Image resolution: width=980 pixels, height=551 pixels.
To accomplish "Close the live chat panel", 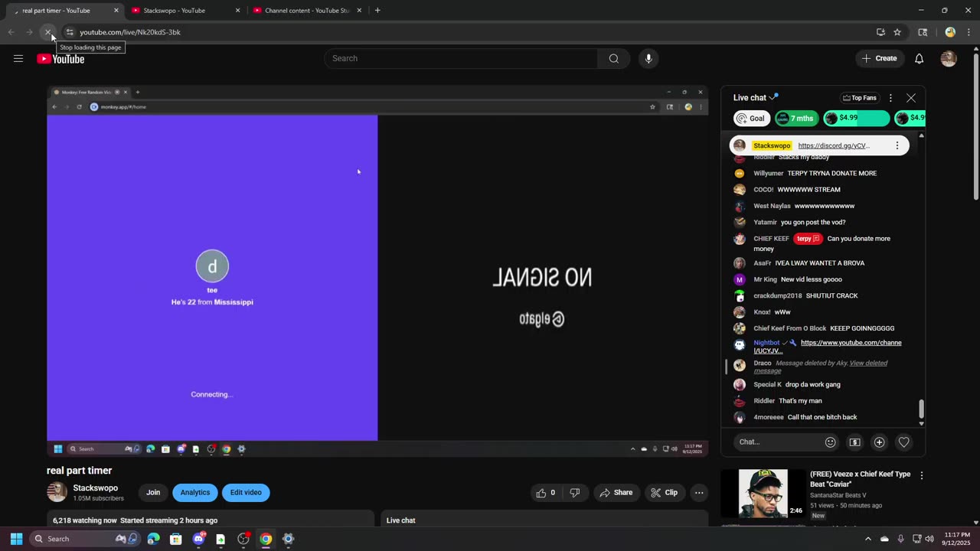I will tap(911, 98).
